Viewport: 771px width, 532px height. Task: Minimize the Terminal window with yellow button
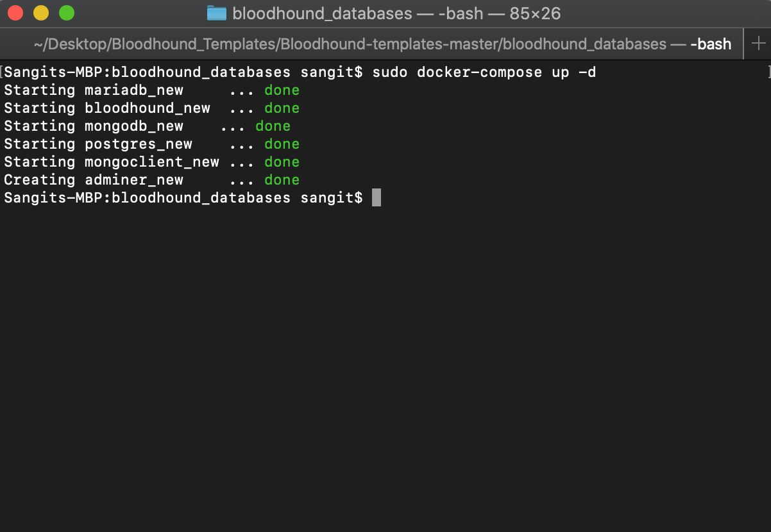(x=41, y=13)
